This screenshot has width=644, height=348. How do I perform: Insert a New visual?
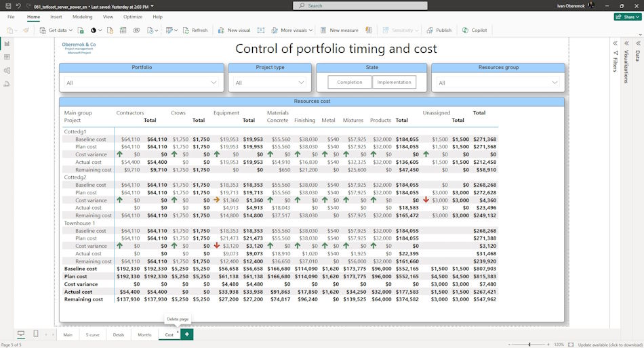pyautogui.click(x=234, y=30)
